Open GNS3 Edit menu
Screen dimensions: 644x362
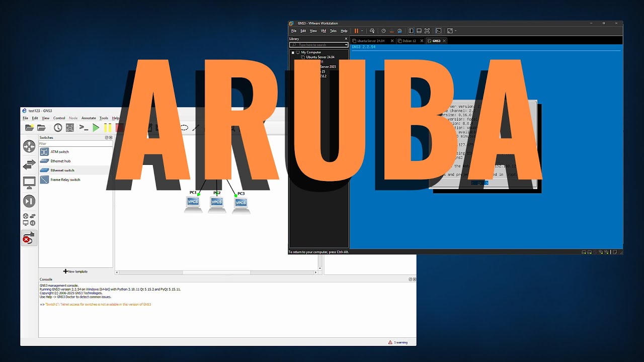click(35, 118)
